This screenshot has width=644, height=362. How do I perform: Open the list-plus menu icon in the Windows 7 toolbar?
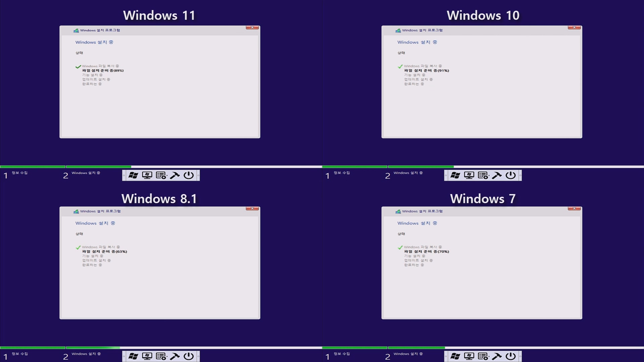[x=483, y=356]
